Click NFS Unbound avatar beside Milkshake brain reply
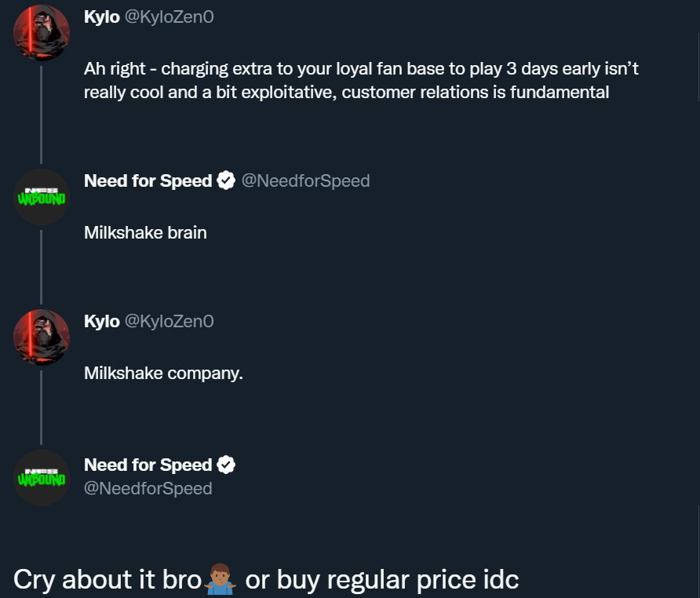The height and width of the screenshot is (598, 700). click(42, 197)
